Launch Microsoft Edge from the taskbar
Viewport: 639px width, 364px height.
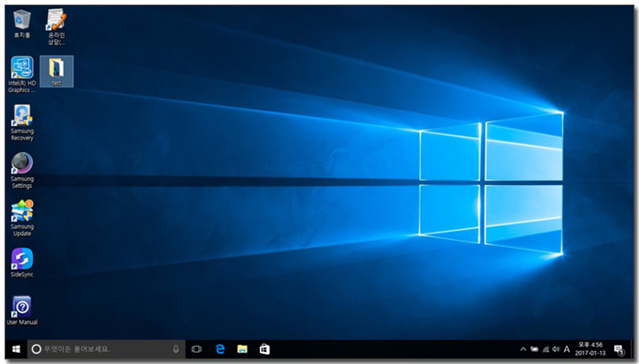(x=220, y=348)
